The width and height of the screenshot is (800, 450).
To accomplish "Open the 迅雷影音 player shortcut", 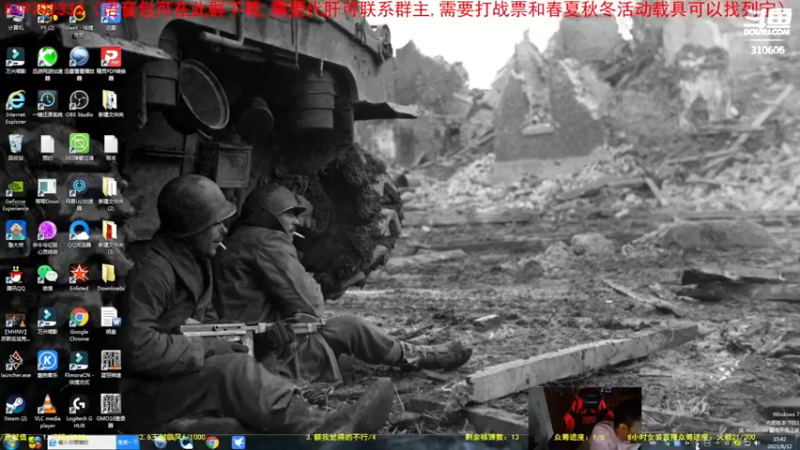I will point(79,62).
